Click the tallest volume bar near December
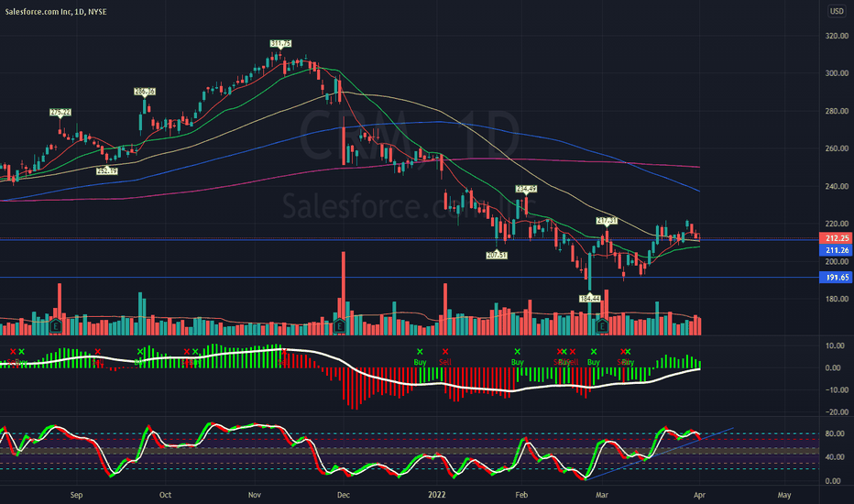This screenshot has width=854, height=504. pos(344,293)
